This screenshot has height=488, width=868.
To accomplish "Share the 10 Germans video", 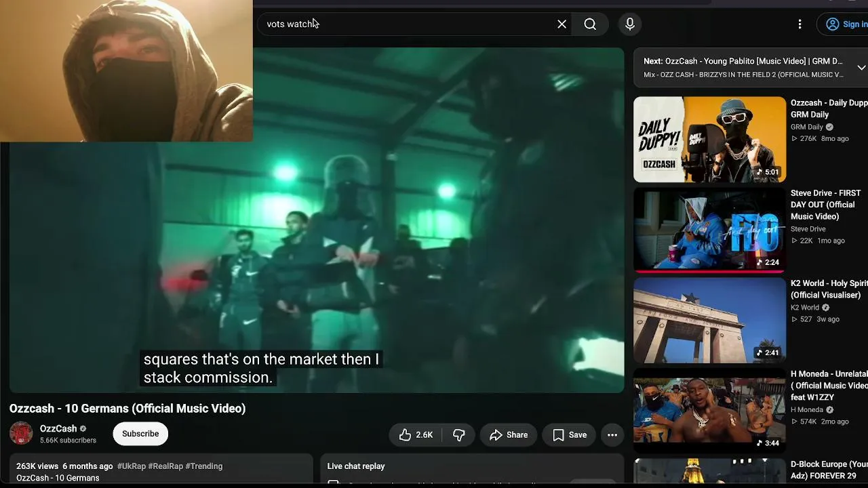I will [509, 435].
